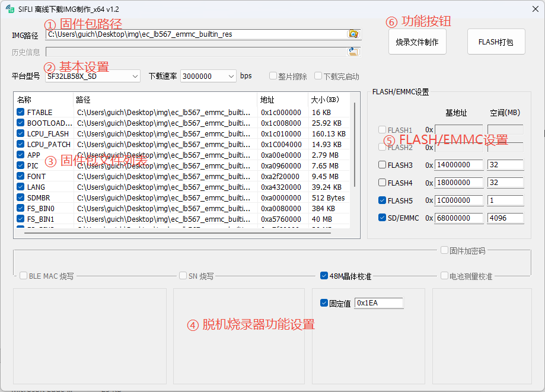This screenshot has width=545, height=392.
Task: Click the open history icon beside 历史信息
Action: pyautogui.click(x=353, y=51)
